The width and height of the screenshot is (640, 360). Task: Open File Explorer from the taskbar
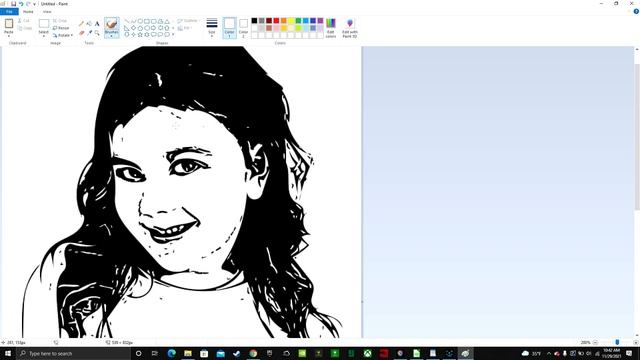click(188, 353)
